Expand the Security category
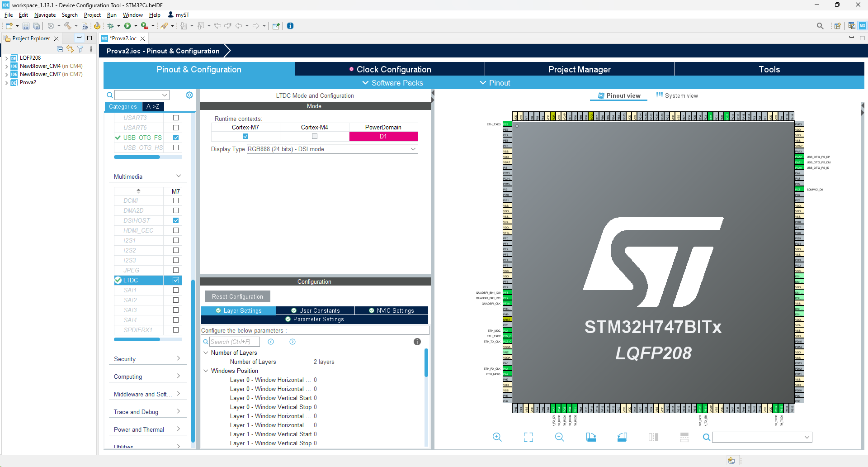The width and height of the screenshot is (868, 467). coord(179,358)
